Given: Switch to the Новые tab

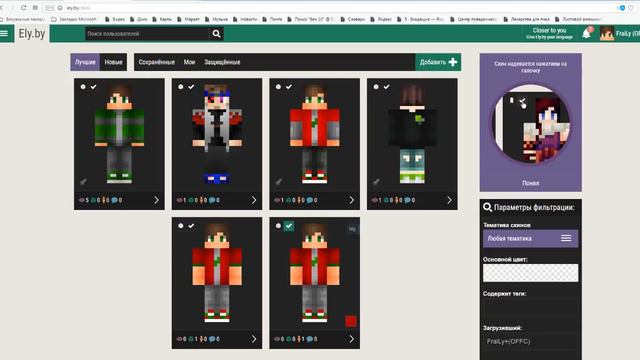Looking at the screenshot, I should (x=113, y=62).
